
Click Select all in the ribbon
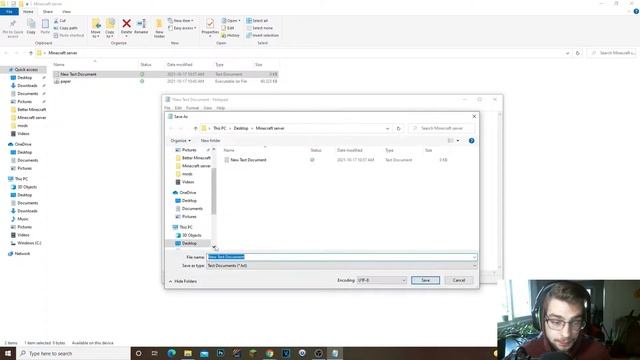click(x=257, y=20)
